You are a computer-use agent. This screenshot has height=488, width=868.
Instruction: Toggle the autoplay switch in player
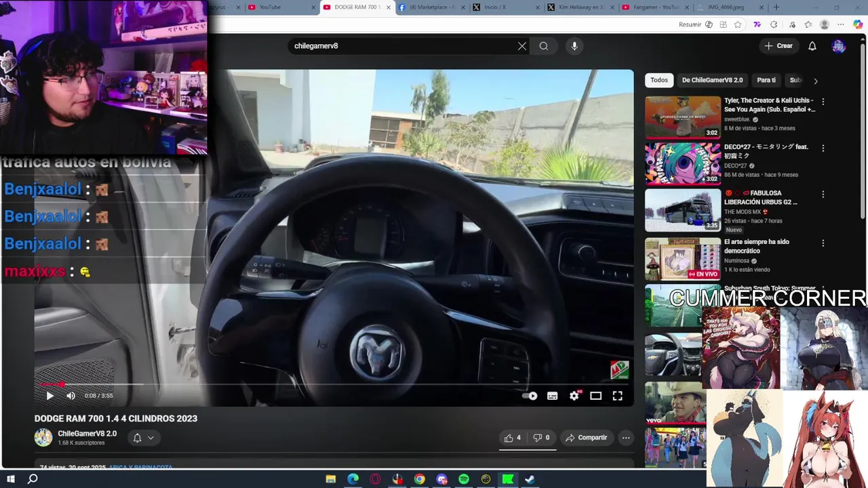click(530, 396)
